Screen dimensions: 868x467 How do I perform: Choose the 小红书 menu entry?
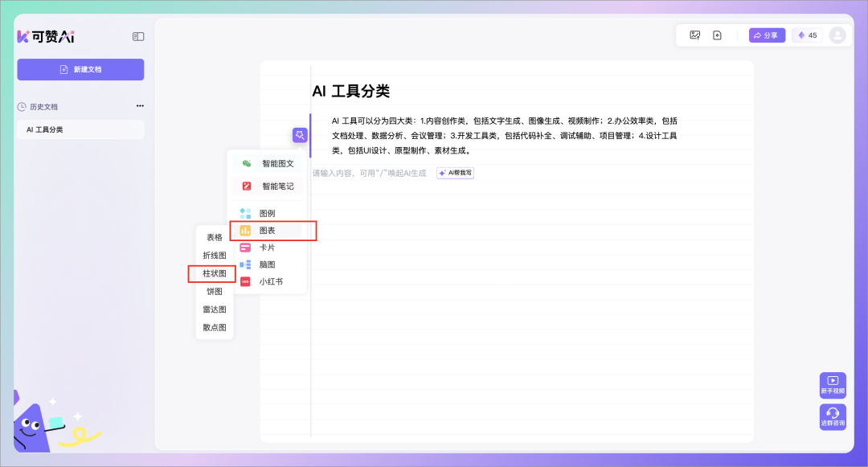click(x=268, y=281)
